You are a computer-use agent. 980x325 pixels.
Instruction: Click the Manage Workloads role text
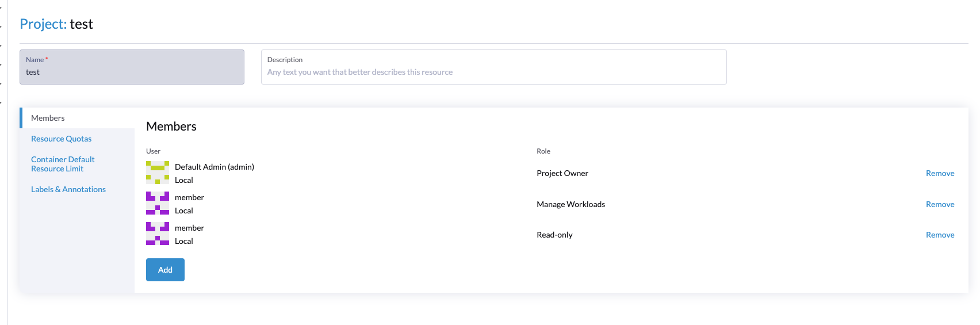point(571,204)
